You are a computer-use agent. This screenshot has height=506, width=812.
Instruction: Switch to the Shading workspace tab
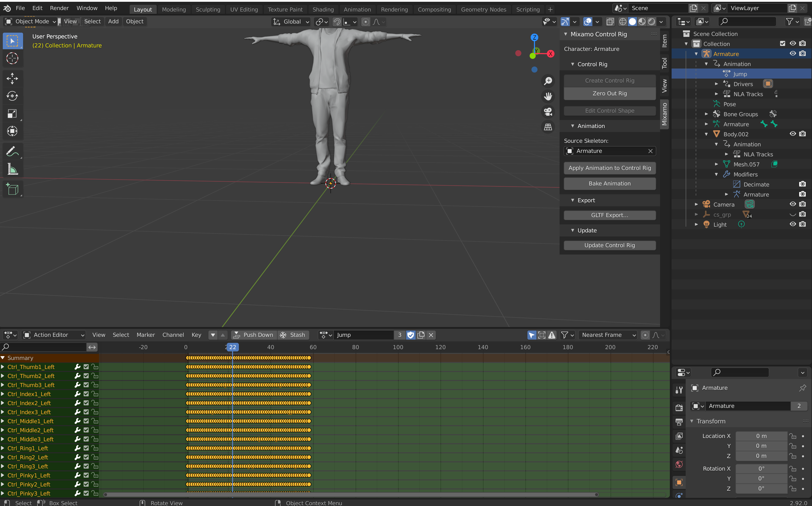coord(323,9)
